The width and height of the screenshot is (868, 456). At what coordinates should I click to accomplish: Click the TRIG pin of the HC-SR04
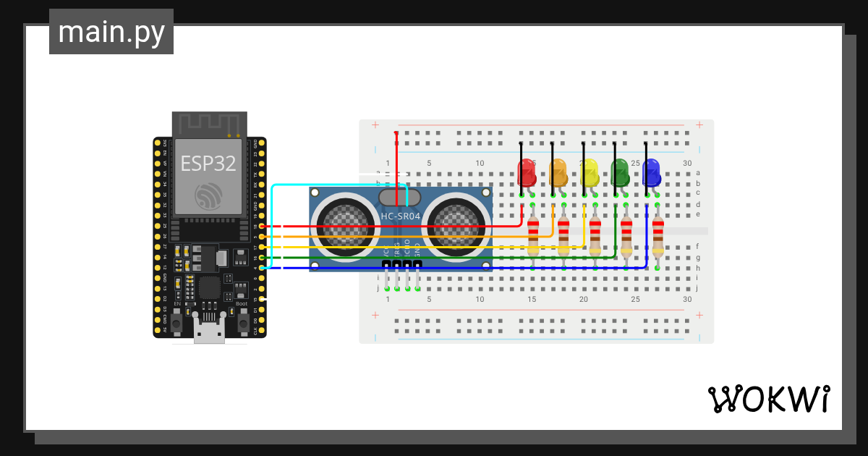(396, 263)
